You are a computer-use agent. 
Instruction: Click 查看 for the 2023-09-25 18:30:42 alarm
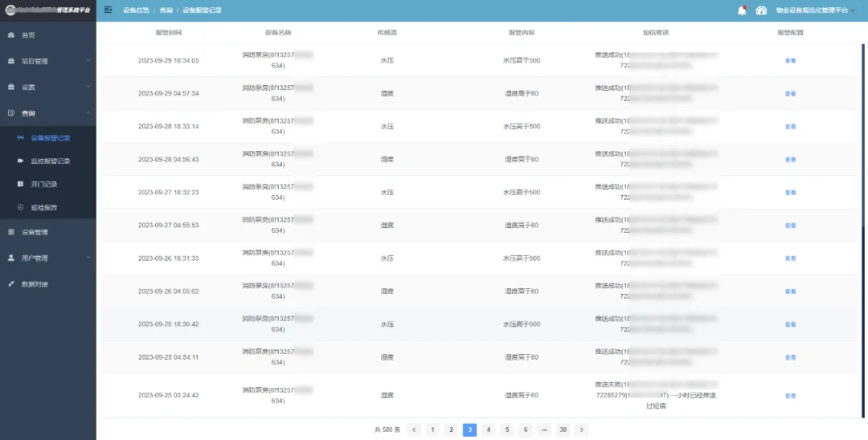pos(790,324)
